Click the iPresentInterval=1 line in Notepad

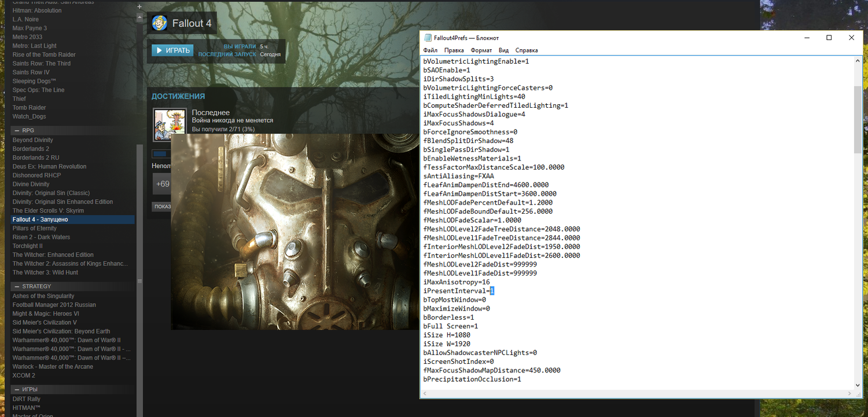click(x=459, y=291)
